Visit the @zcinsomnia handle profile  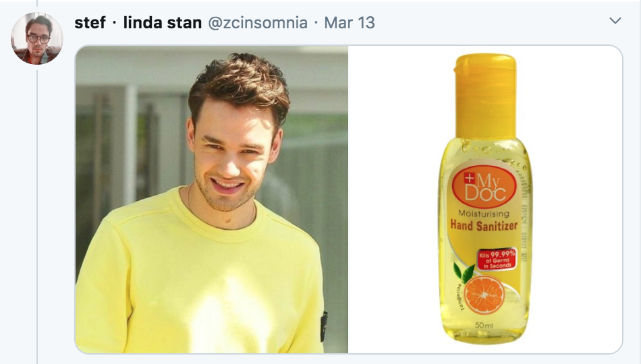tap(258, 23)
